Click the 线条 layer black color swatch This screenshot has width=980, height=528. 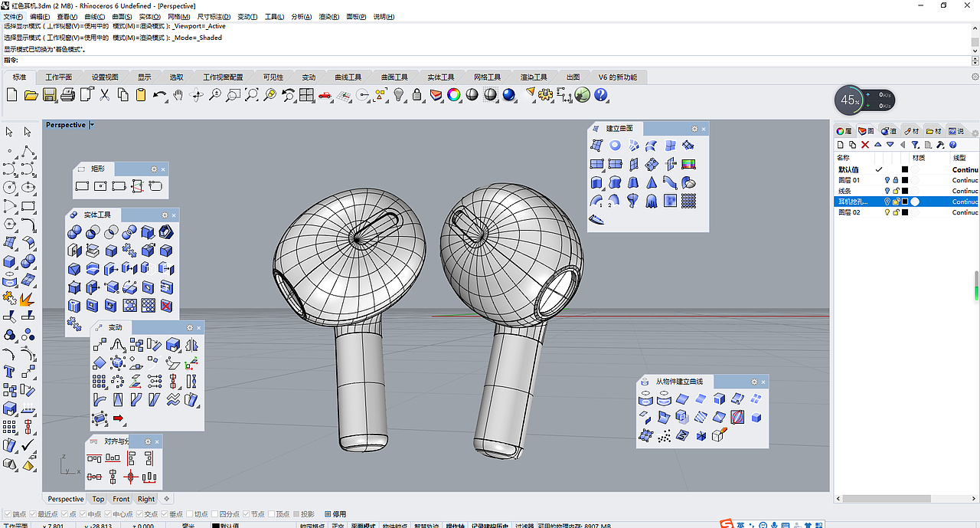[x=904, y=191]
